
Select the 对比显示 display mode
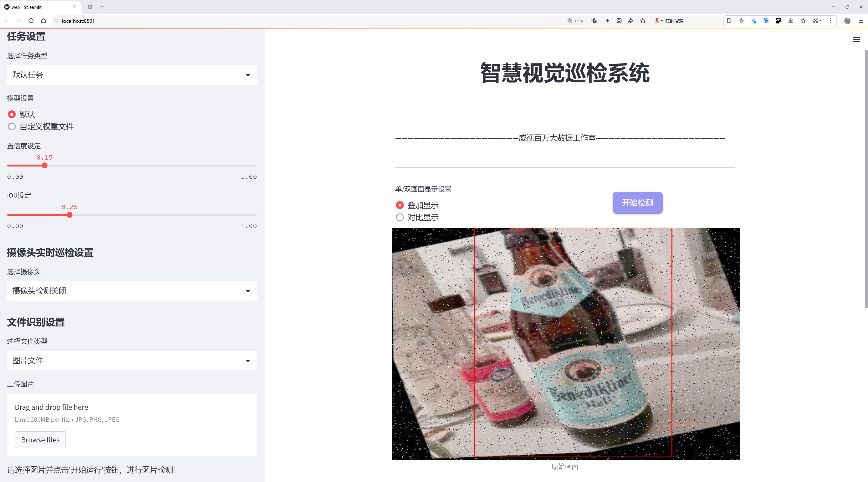point(417,217)
